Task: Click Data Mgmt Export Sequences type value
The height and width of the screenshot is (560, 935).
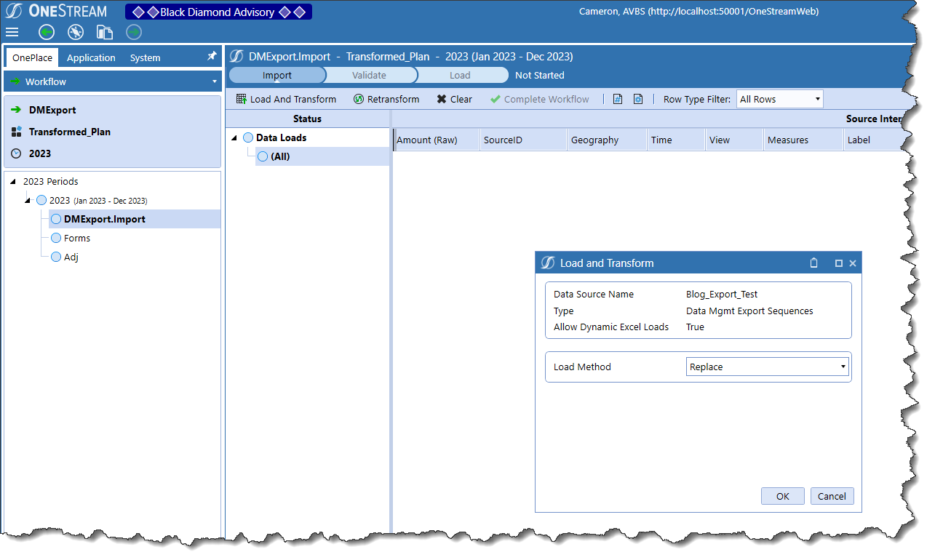Action: [749, 311]
